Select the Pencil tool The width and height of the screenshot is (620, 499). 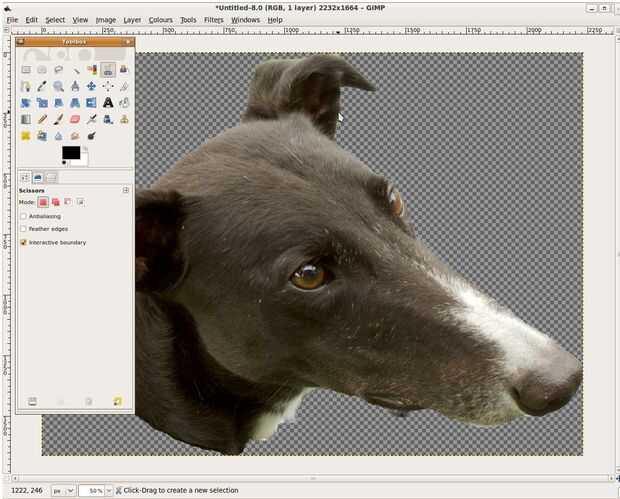(42, 119)
